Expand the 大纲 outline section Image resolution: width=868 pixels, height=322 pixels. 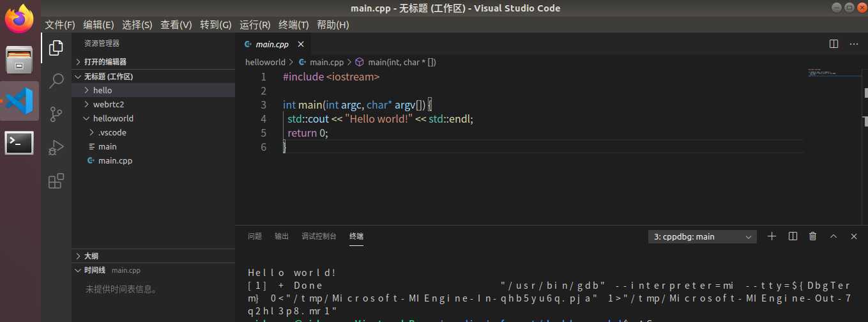coord(153,256)
